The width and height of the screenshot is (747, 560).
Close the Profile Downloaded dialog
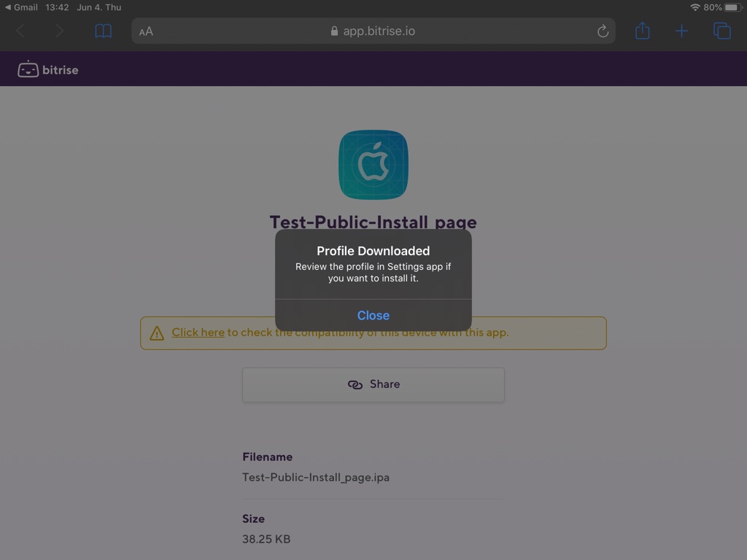coord(373,315)
